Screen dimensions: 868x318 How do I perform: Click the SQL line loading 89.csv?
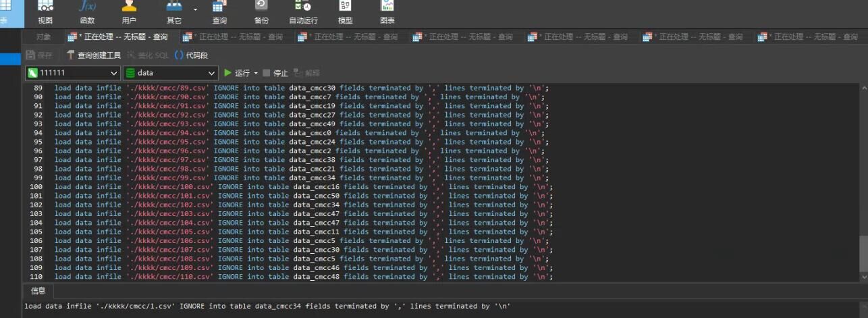(302, 88)
